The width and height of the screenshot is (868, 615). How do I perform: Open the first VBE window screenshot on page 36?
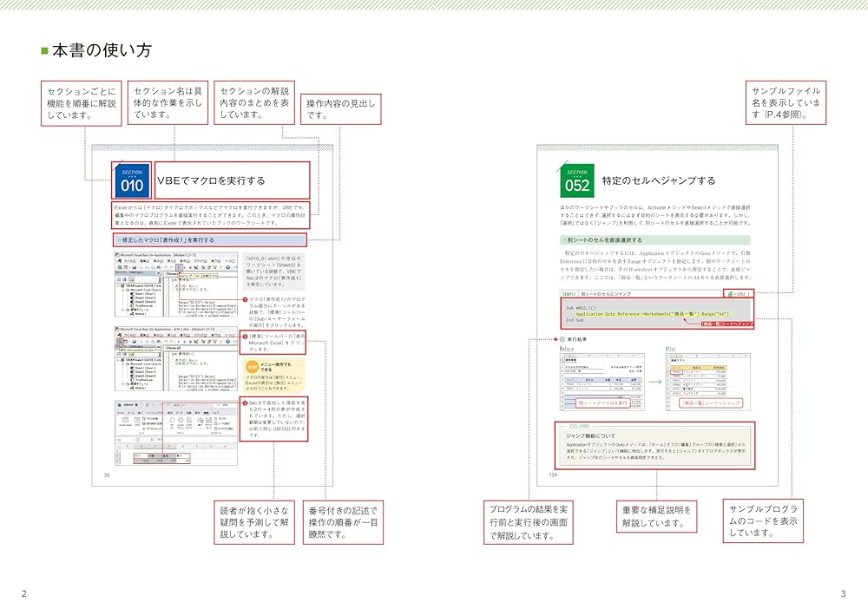[176, 285]
